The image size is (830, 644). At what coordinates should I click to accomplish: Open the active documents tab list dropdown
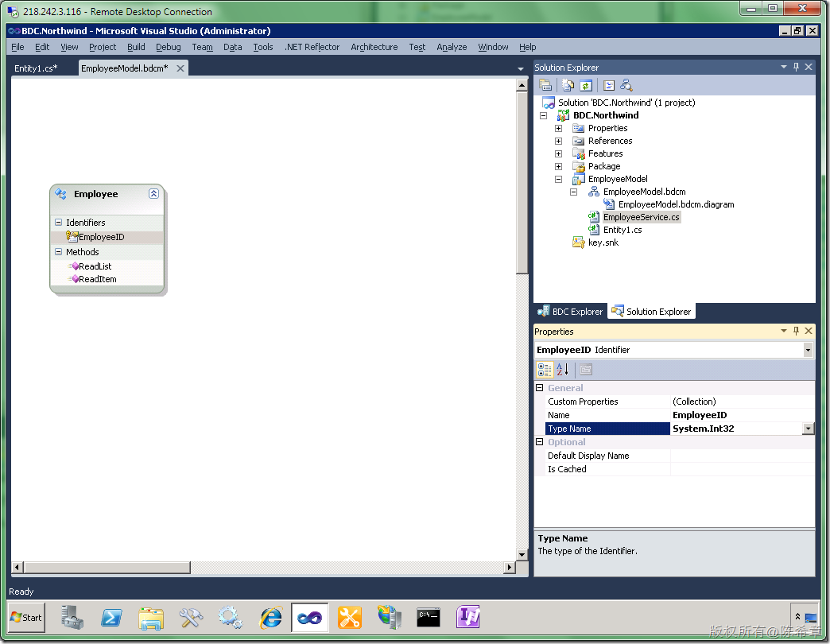click(520, 69)
